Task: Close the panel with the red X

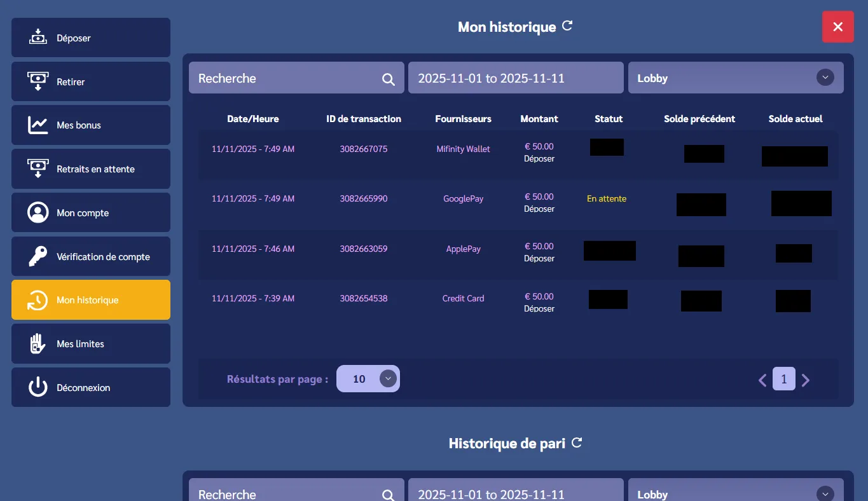Action: coord(838,27)
